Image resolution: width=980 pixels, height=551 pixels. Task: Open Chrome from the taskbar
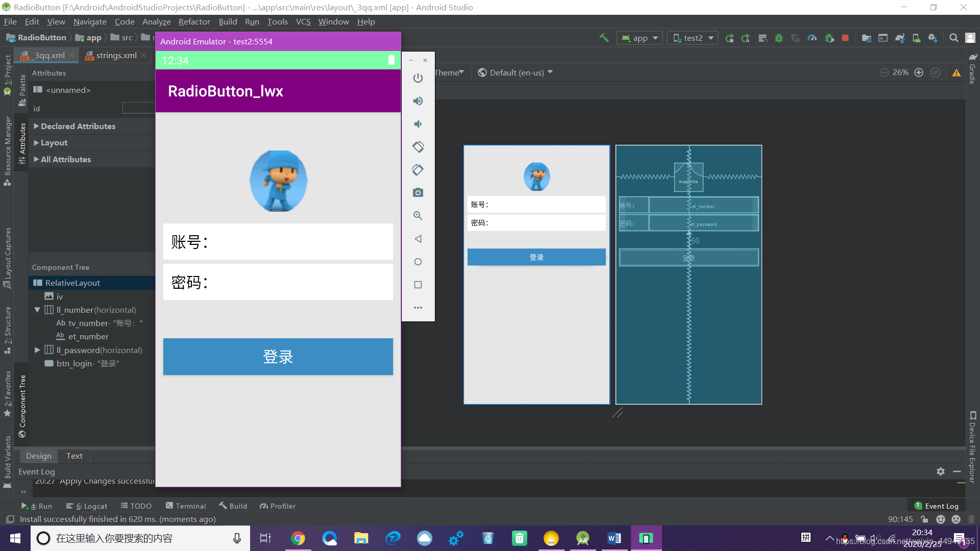(x=298, y=538)
